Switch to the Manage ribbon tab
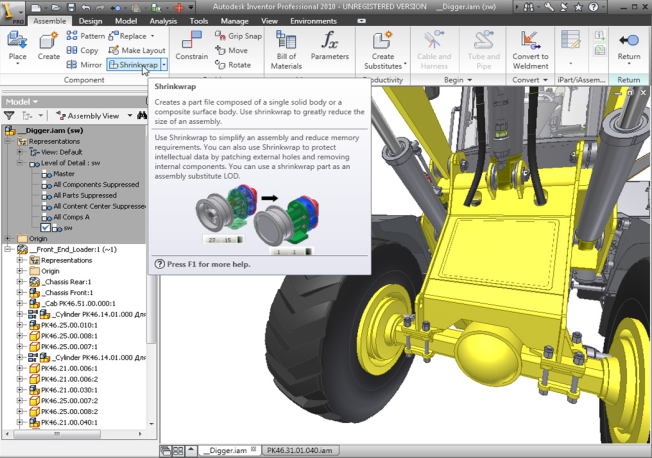The image size is (652, 458). point(235,21)
